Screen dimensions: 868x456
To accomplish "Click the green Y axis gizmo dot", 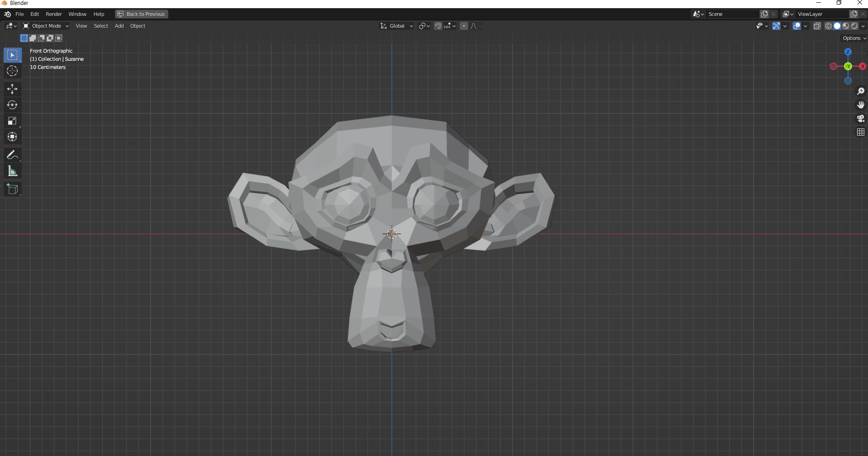I will [848, 66].
